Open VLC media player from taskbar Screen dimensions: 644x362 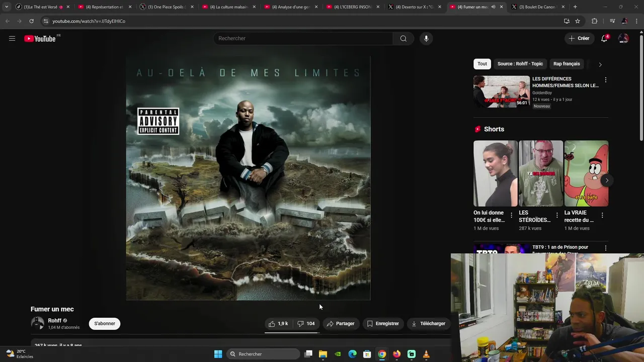(x=426, y=354)
